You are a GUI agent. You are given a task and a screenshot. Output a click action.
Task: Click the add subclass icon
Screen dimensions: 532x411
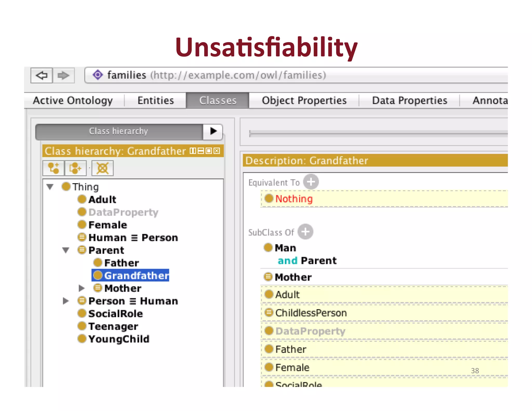coord(54,168)
